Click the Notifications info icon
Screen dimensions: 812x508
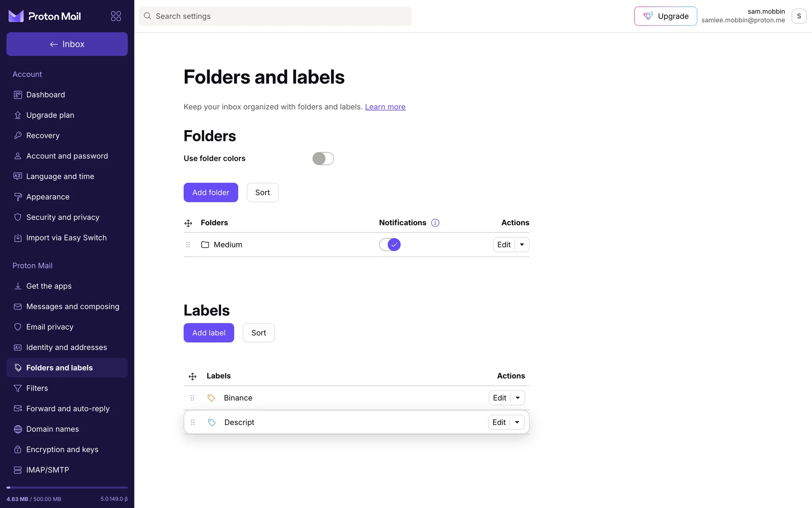coord(435,223)
